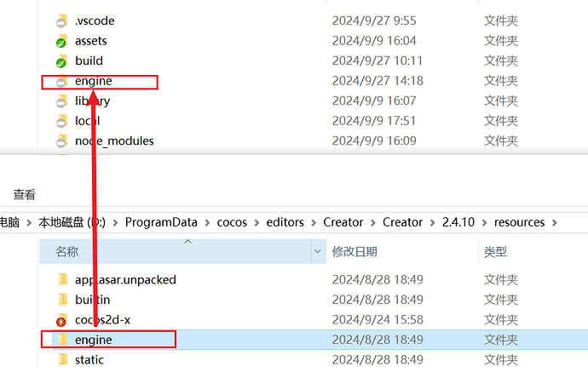The width and height of the screenshot is (588, 367).
Task: Click the static folder icon
Action: click(61, 359)
